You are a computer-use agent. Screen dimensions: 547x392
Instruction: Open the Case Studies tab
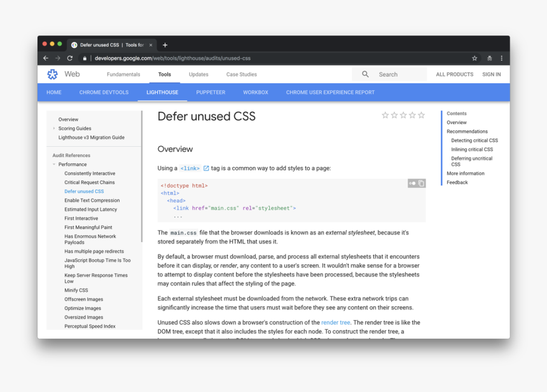(242, 74)
